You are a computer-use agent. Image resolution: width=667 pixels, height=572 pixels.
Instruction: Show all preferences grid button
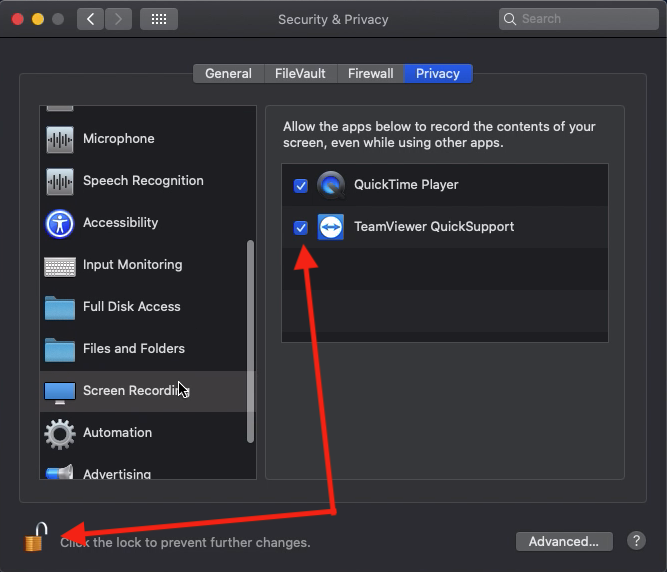tap(158, 19)
